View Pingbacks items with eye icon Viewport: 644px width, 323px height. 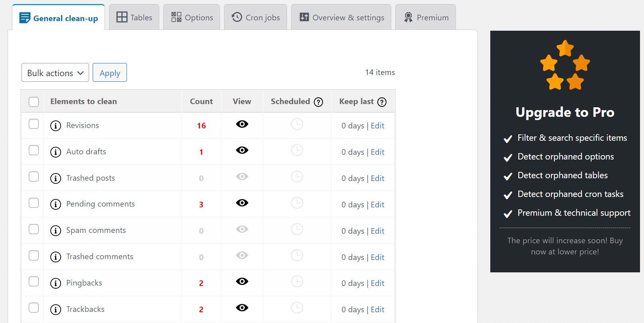[x=242, y=282]
